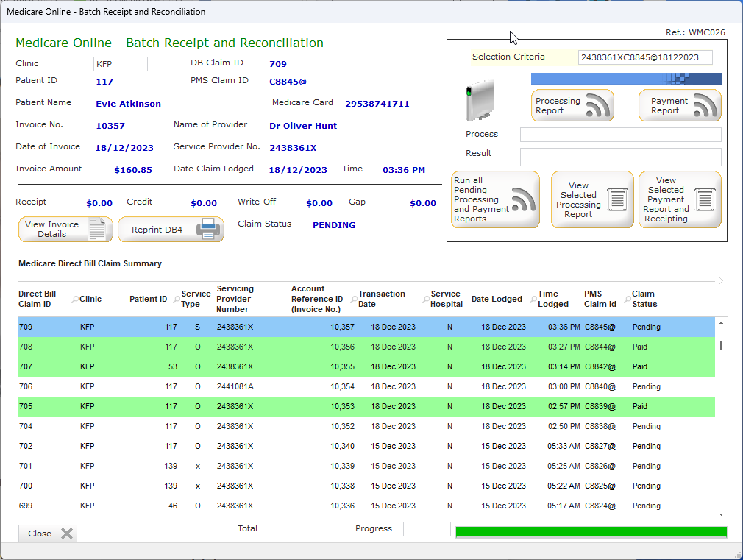
Task: Open the Payment Report button
Action: point(680,105)
